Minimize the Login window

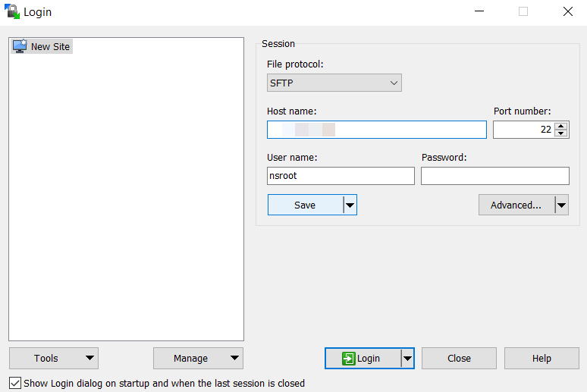[479, 11]
